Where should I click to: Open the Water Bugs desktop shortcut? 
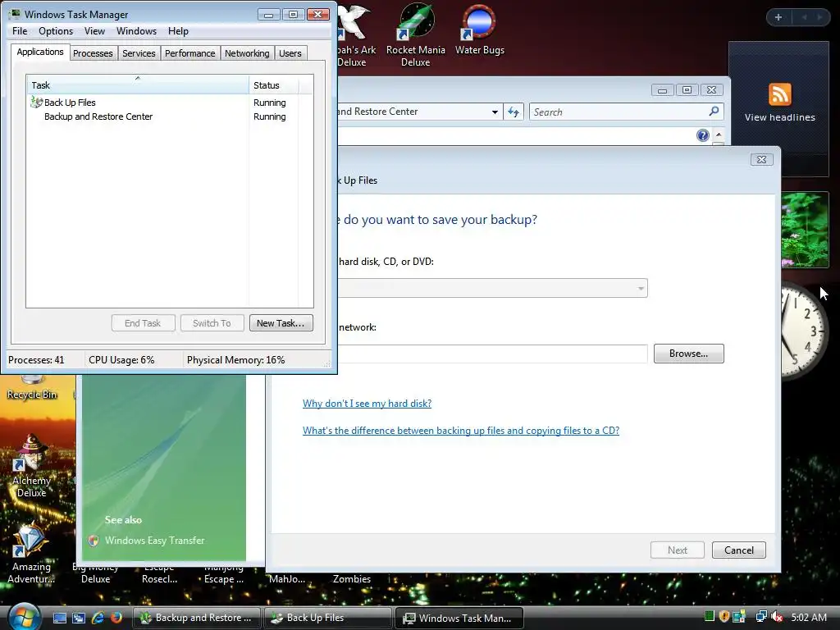pyautogui.click(x=479, y=30)
